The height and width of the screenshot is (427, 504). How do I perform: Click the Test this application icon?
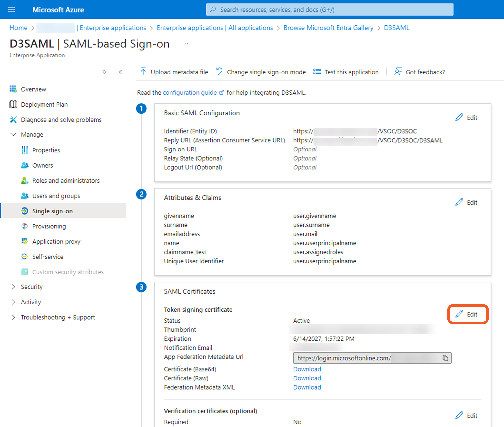point(317,72)
